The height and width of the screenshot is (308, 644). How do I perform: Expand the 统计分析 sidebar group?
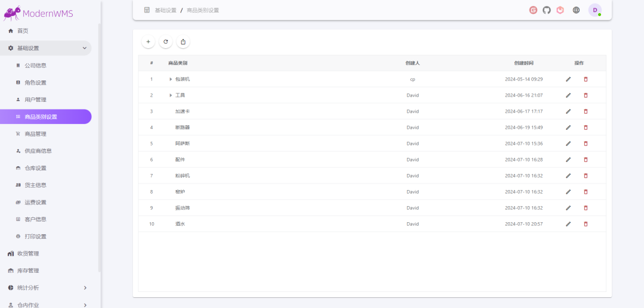click(x=45, y=288)
